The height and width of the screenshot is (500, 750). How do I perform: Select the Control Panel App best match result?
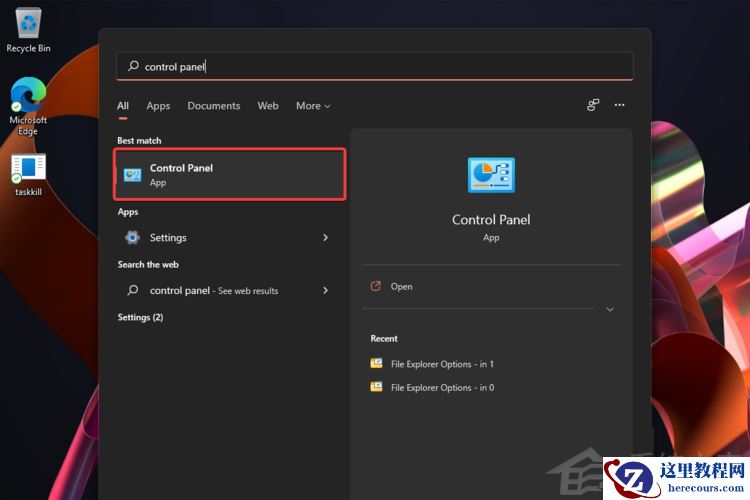click(x=230, y=175)
